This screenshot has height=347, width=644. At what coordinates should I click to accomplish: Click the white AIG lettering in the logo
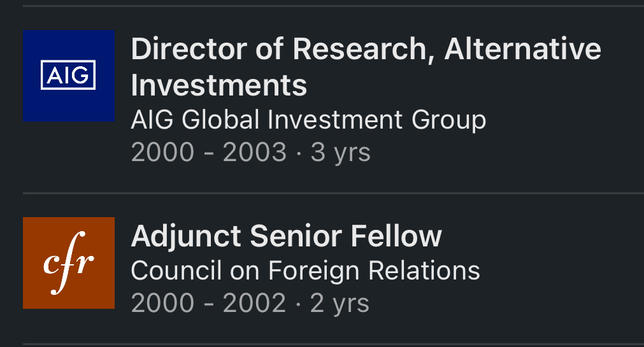(68, 76)
